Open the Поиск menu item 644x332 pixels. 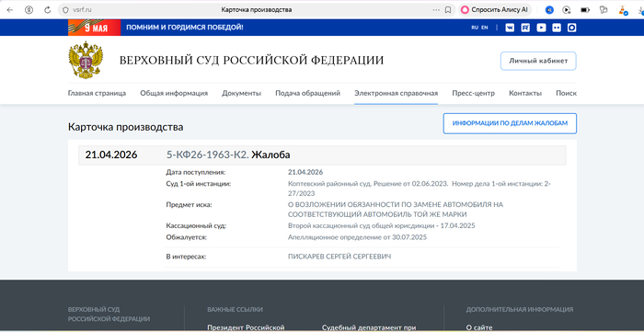567,93
